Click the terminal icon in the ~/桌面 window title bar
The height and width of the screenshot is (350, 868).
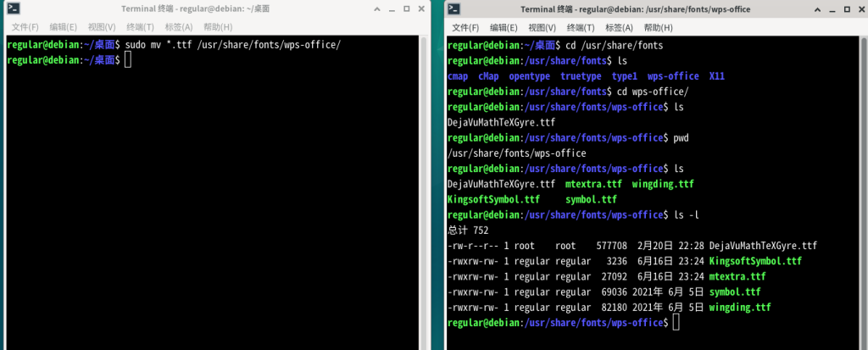point(13,9)
